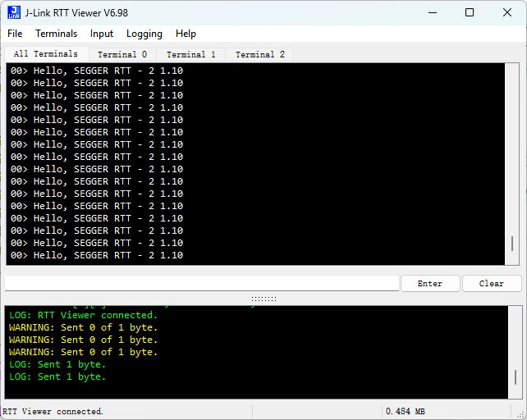Switch to the Terminal 2 tab
This screenshot has width=527, height=420.
(259, 54)
